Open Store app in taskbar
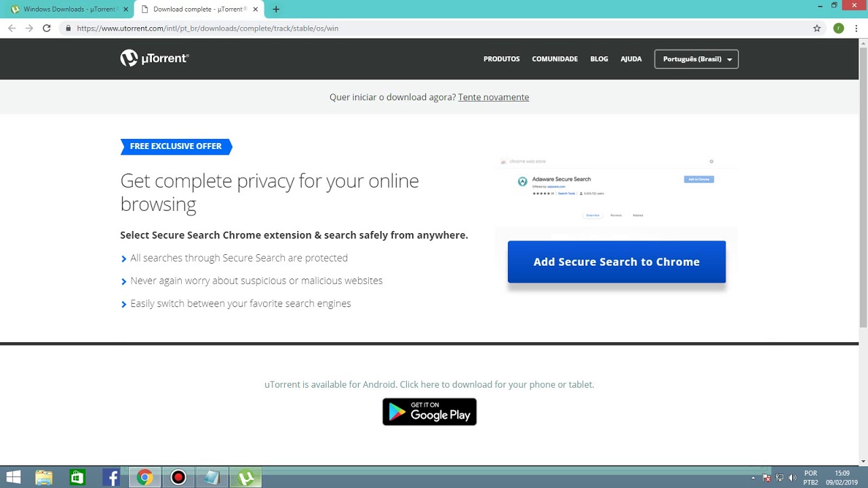868x488 pixels. pos(77,478)
